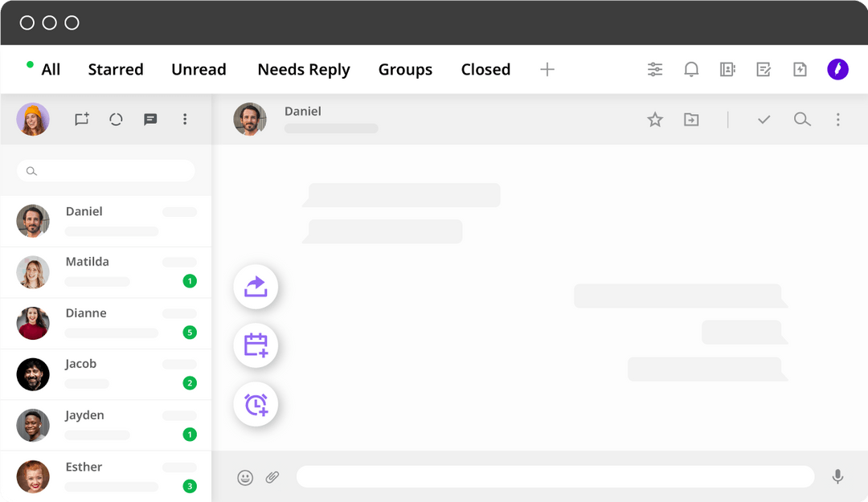This screenshot has width=868, height=502.
Task: Click the purple share forward button
Action: click(x=256, y=287)
